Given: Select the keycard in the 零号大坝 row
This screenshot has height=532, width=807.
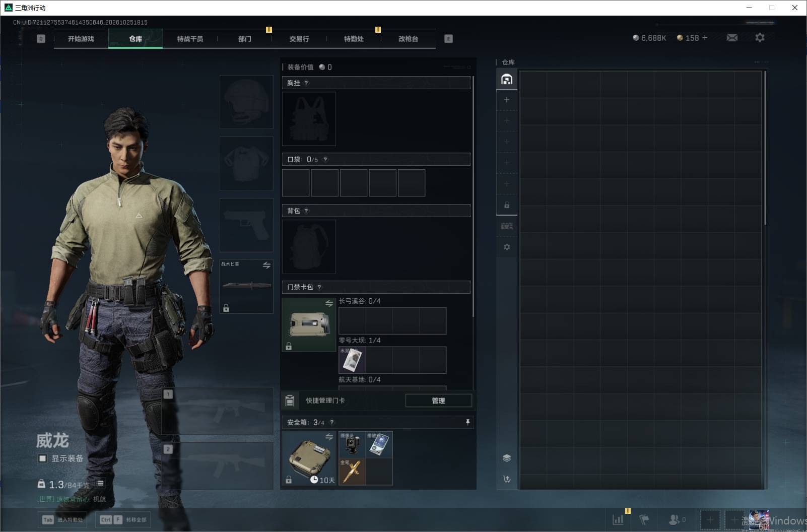Looking at the screenshot, I should tap(352, 360).
